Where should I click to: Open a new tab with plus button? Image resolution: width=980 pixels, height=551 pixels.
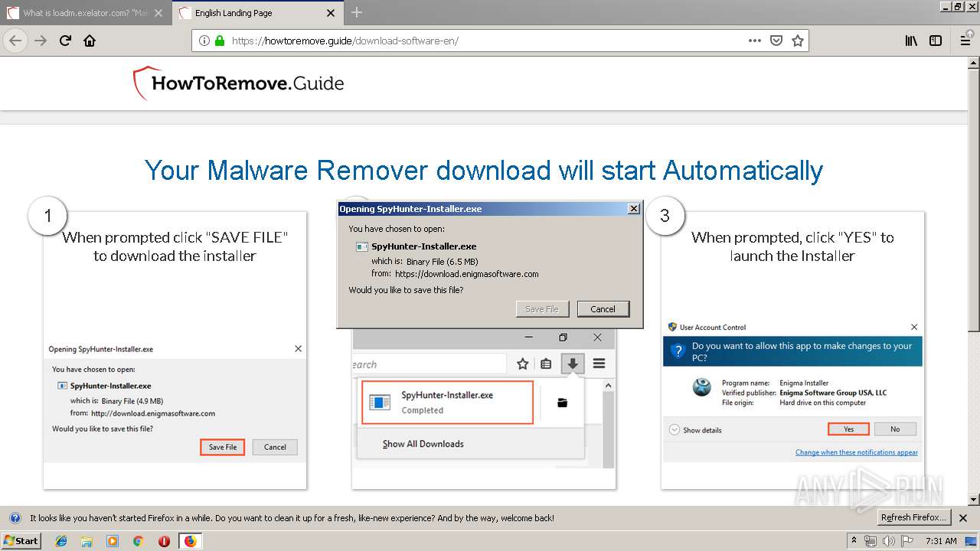357,12
